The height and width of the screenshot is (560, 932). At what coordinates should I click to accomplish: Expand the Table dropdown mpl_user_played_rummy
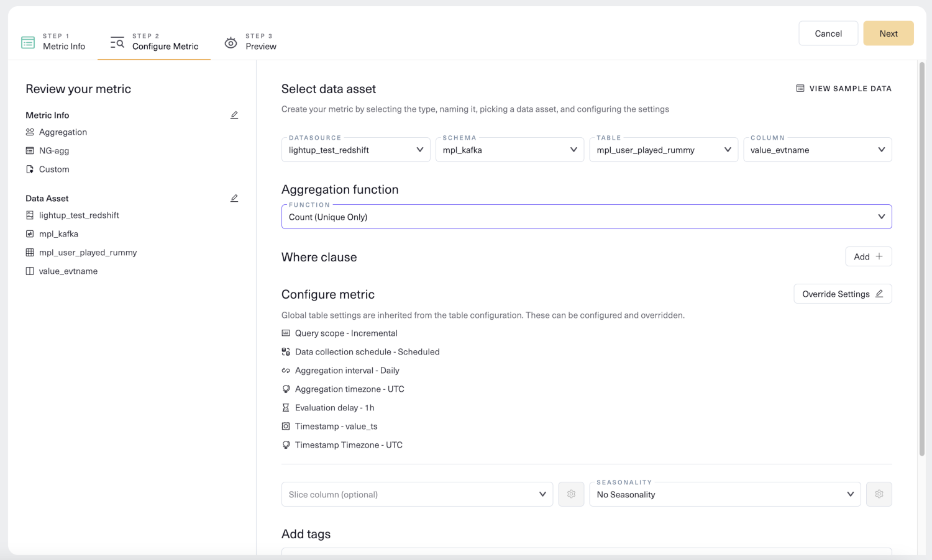(663, 150)
